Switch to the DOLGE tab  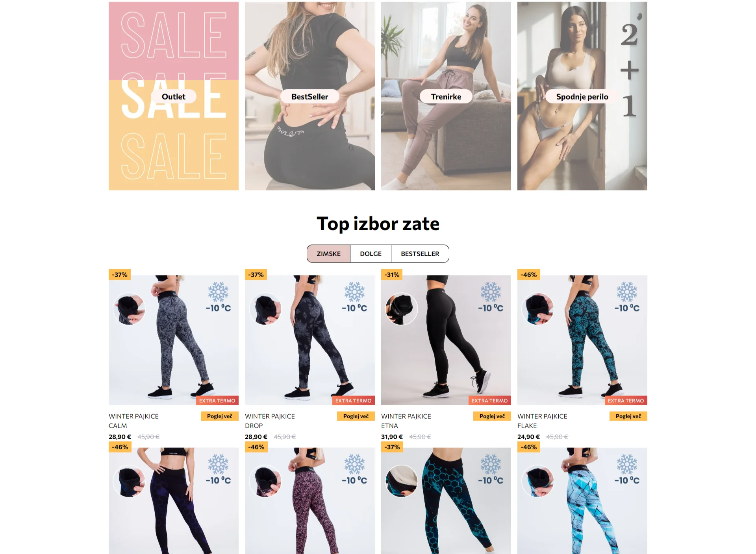coord(371,254)
